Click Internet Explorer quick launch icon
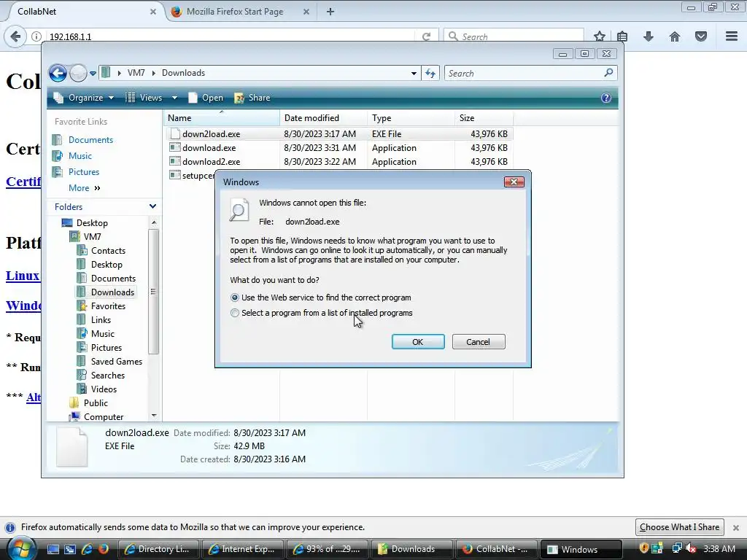Image resolution: width=747 pixels, height=560 pixels. tap(88, 549)
